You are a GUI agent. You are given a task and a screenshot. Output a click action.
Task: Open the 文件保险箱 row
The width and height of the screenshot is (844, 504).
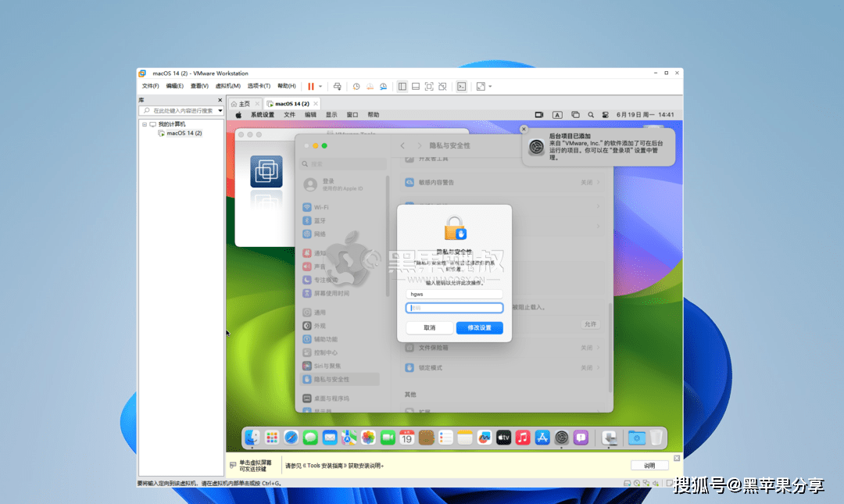502,348
